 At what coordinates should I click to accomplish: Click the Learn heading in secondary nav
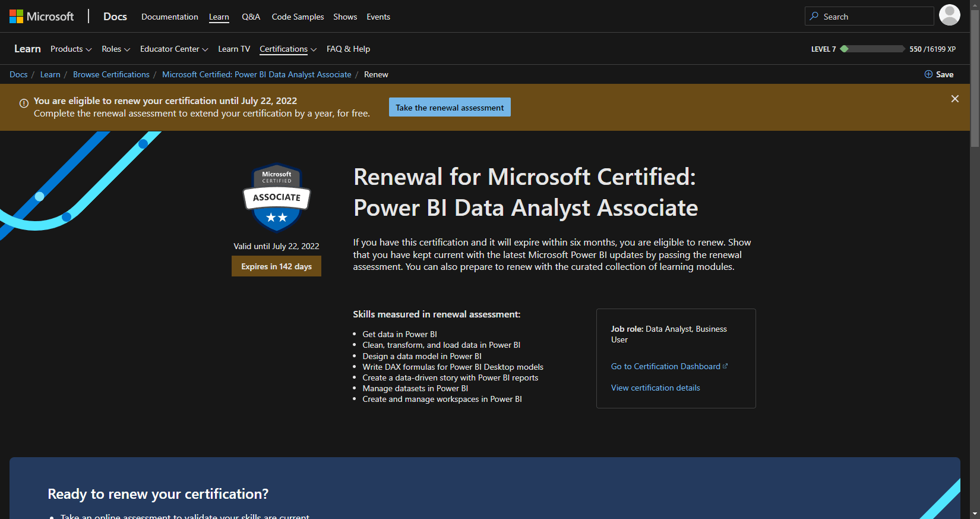(x=27, y=49)
